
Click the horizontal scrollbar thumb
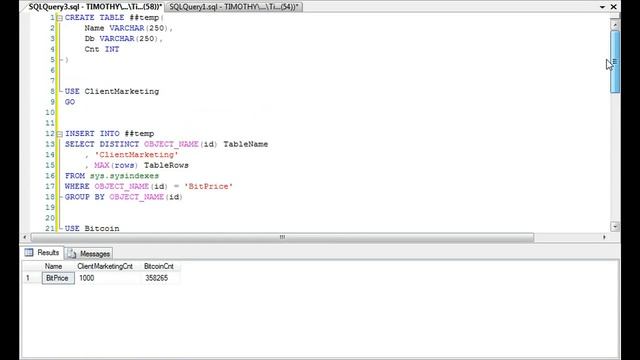click(282, 237)
